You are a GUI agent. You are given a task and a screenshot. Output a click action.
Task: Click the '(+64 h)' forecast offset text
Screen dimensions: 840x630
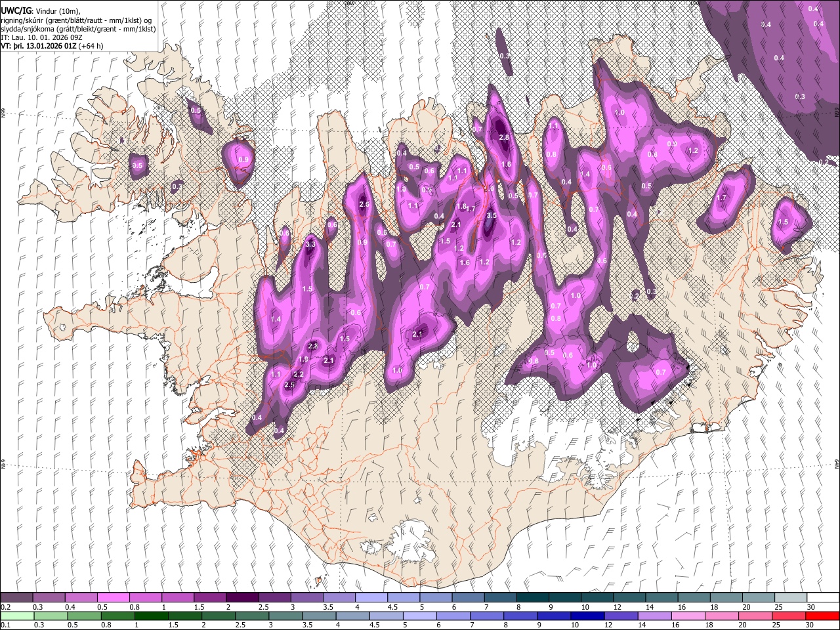coord(91,46)
